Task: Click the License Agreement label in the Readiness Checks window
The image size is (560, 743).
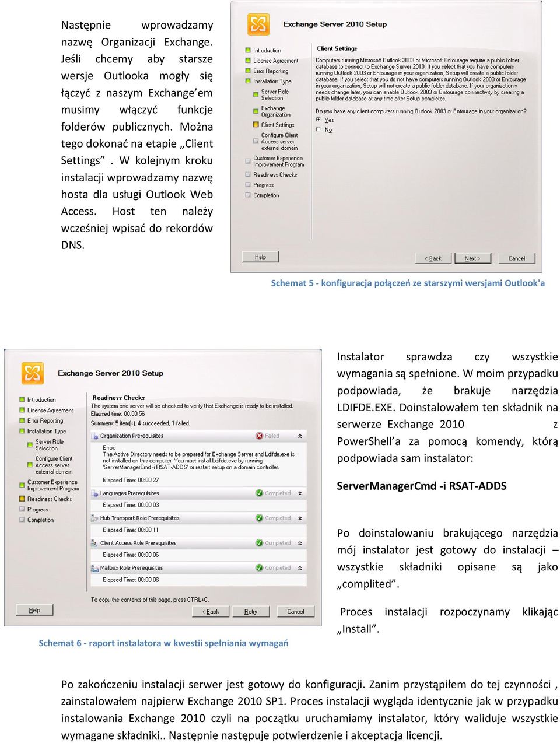Action: pos(50,411)
